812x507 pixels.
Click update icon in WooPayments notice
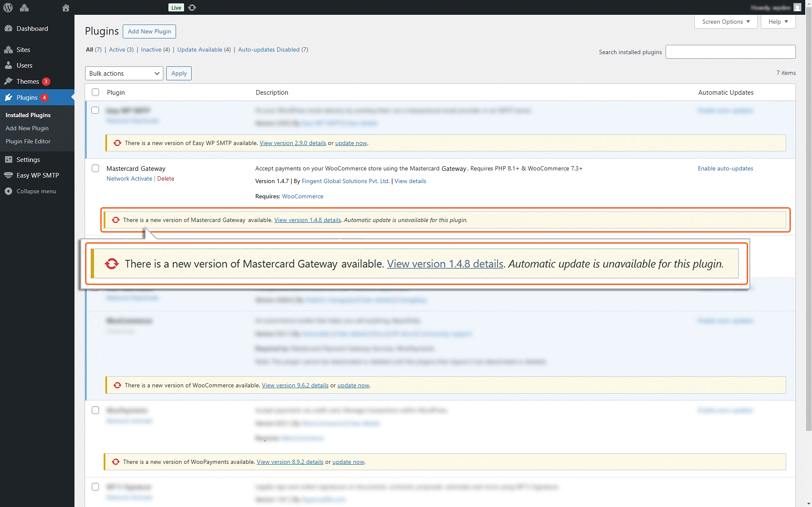[116, 462]
